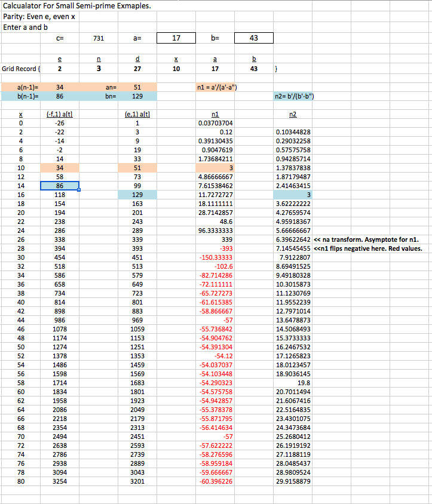This screenshot has width=432, height=504.
Task: Click the x column cell 80
Action: [x=21, y=481]
